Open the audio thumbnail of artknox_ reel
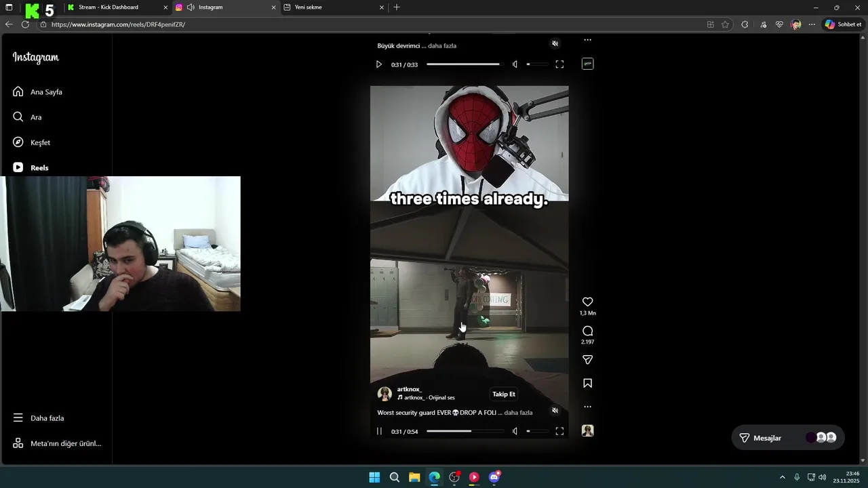This screenshot has width=868, height=488. coord(587,430)
